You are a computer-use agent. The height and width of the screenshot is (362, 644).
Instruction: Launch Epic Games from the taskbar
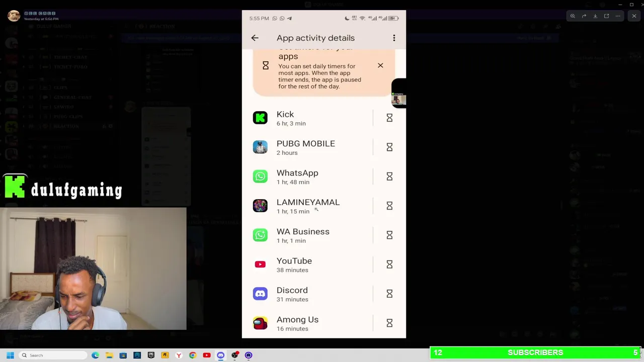(151, 355)
